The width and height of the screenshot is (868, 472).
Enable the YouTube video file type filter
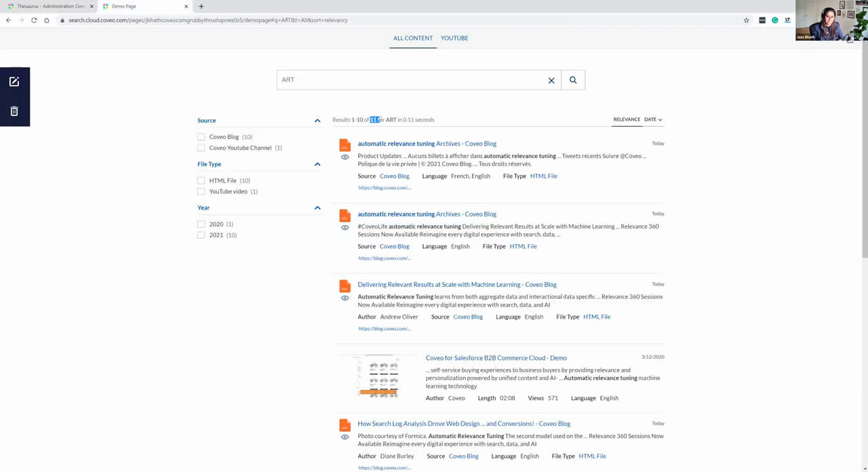click(201, 191)
